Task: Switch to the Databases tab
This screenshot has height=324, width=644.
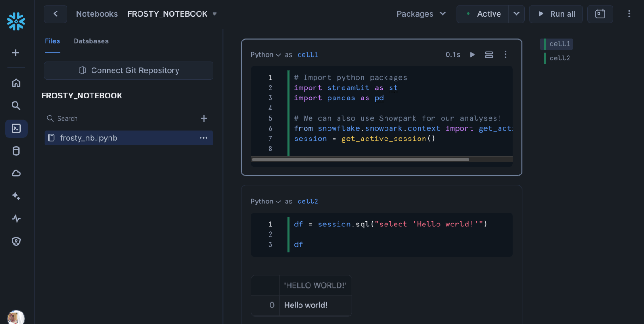Action: (91, 41)
